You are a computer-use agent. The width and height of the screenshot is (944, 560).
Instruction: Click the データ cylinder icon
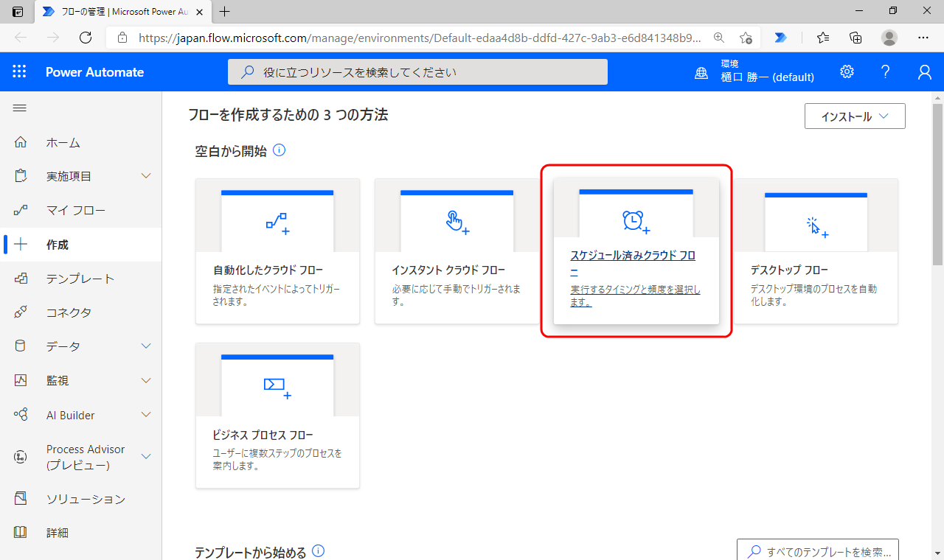click(21, 346)
